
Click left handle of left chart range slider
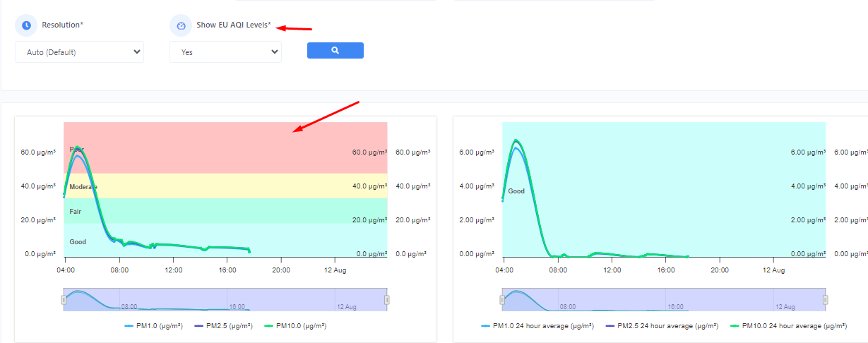tap(64, 300)
